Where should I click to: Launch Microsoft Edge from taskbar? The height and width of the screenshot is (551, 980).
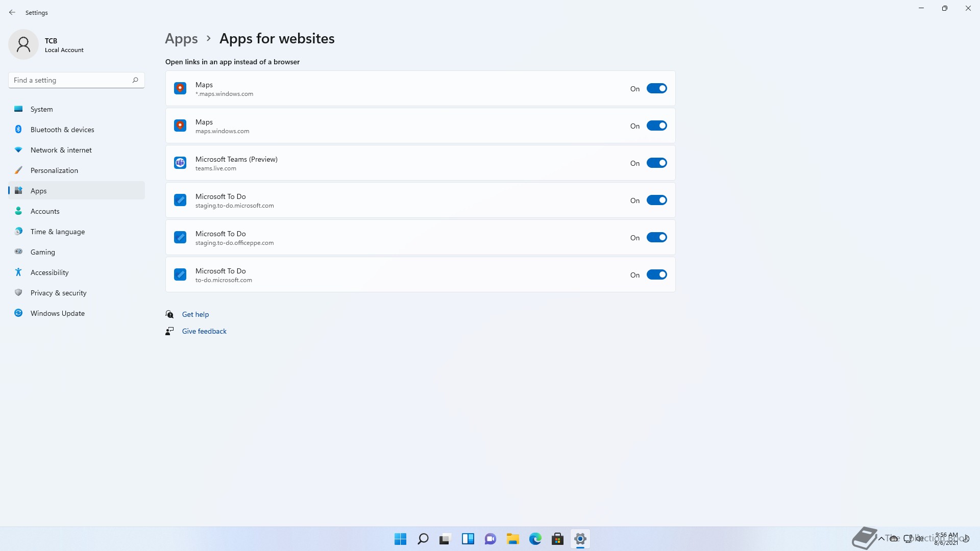click(x=535, y=539)
